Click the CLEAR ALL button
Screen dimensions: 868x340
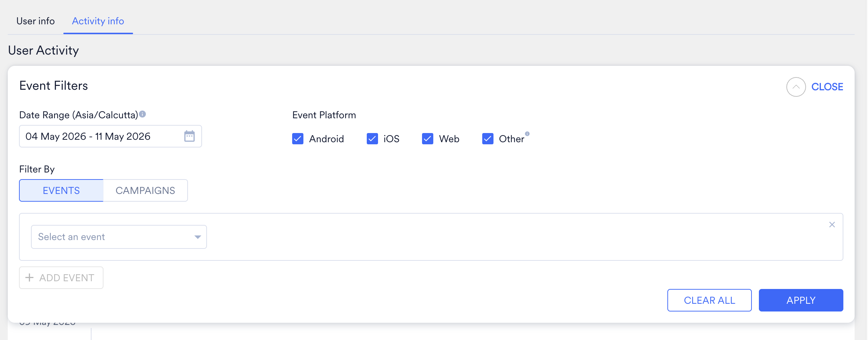tap(709, 300)
